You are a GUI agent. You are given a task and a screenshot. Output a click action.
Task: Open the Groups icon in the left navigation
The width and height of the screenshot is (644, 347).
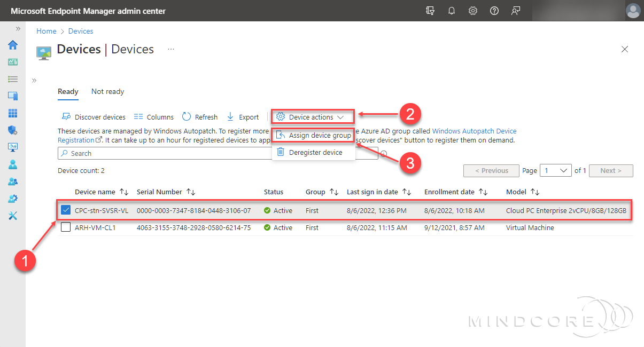12,182
